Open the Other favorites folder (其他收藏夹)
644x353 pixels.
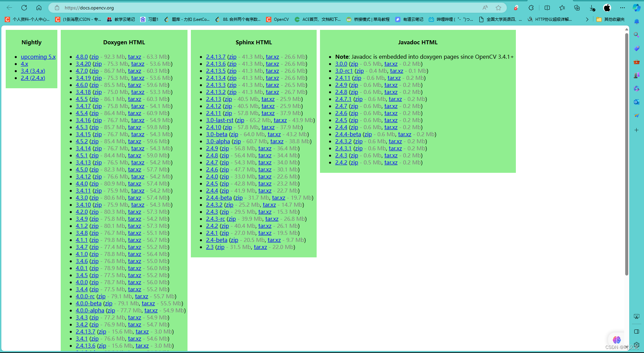click(x=610, y=19)
